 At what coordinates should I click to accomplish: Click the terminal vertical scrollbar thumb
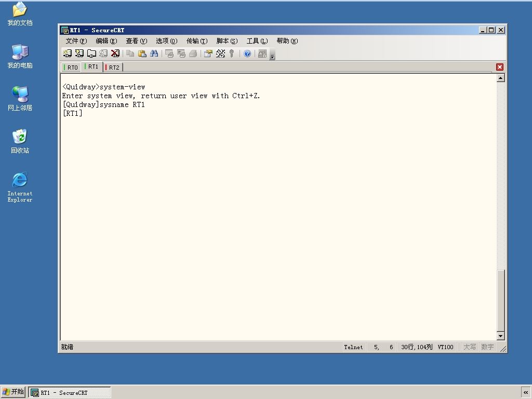pos(500,300)
